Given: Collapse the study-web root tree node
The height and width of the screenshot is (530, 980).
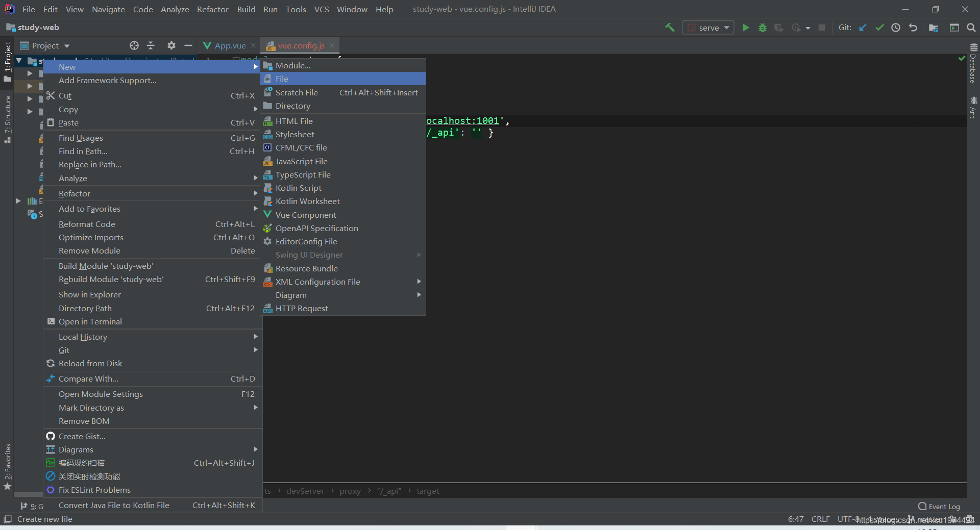Looking at the screenshot, I should tap(19, 61).
